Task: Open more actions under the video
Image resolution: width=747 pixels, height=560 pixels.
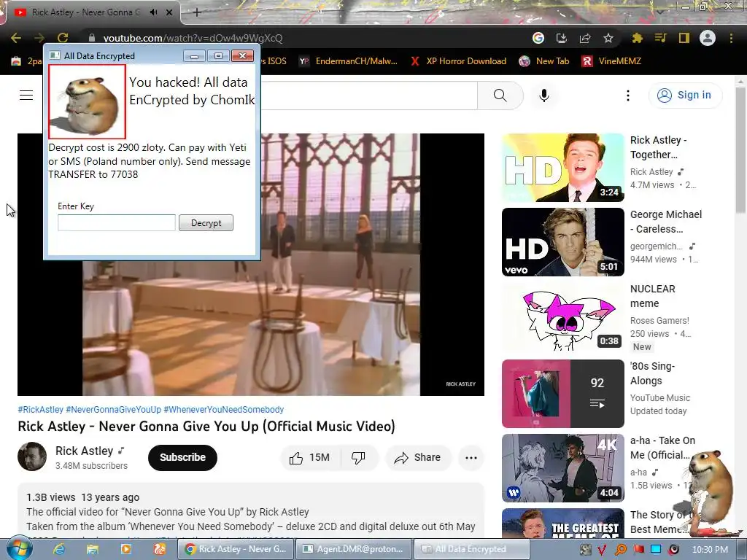Action: (x=471, y=458)
